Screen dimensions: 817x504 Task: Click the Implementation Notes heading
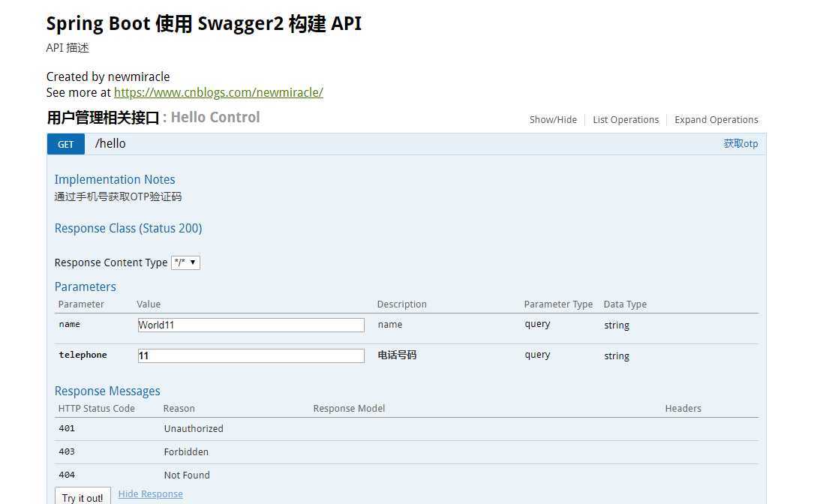click(115, 180)
